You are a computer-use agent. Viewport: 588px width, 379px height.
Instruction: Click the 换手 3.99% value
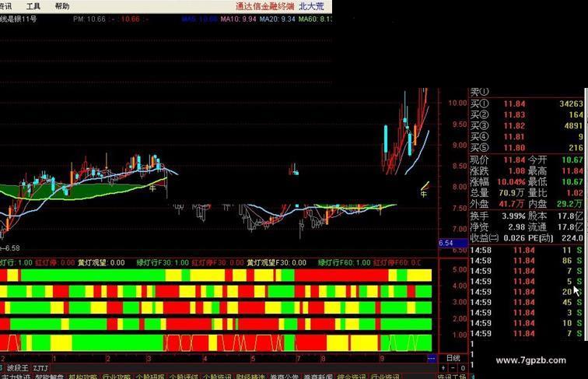pos(514,216)
